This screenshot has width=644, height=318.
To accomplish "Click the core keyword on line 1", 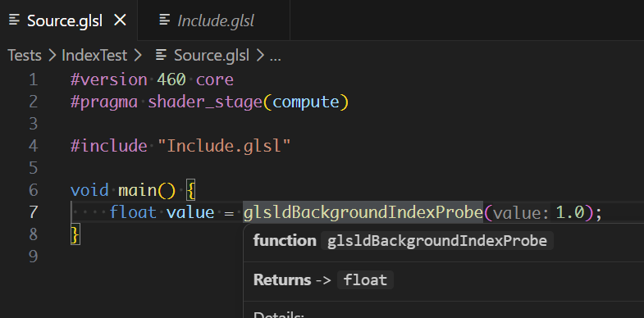I will [214, 79].
